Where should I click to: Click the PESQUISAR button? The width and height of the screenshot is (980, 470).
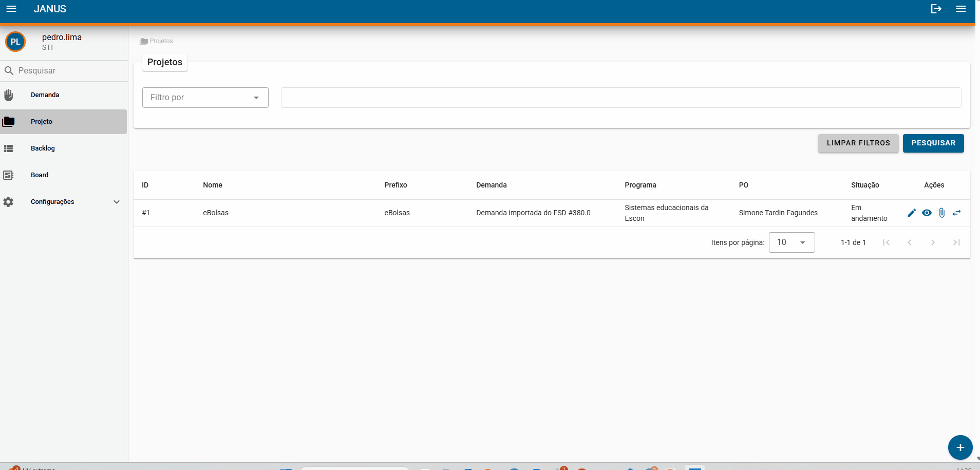click(933, 143)
